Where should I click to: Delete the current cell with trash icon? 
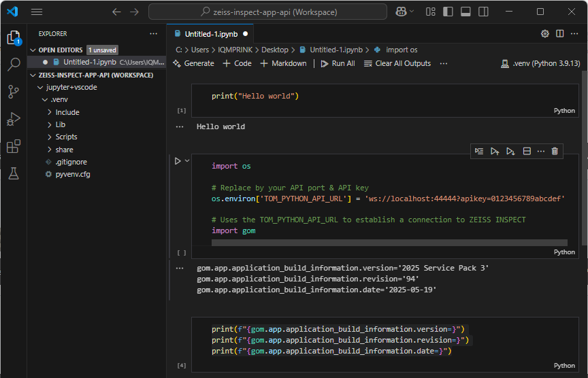pyautogui.click(x=555, y=151)
